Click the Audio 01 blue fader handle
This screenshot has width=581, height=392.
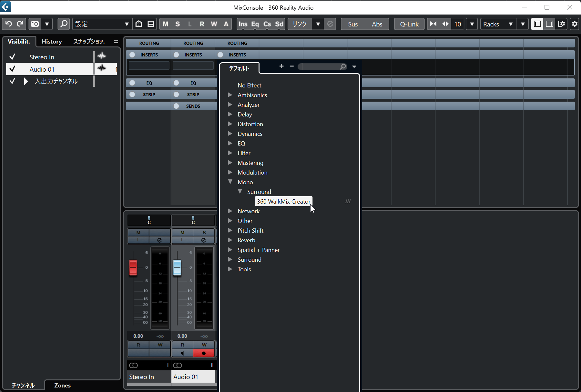[177, 267]
